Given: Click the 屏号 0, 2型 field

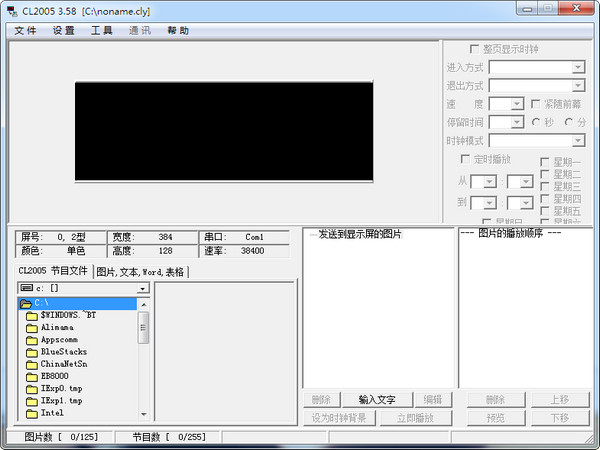Looking at the screenshot, I should [61, 237].
